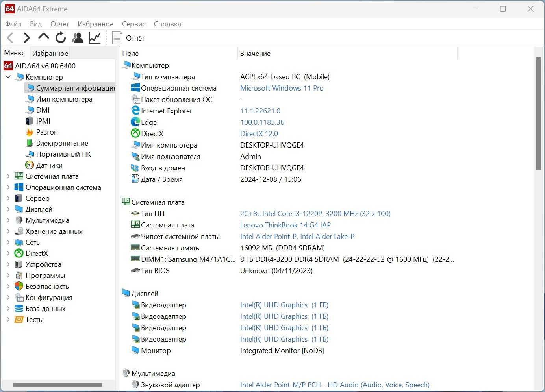The image size is (545, 392).
Task: Open the Электропитание battery icon
Action: tap(30, 143)
